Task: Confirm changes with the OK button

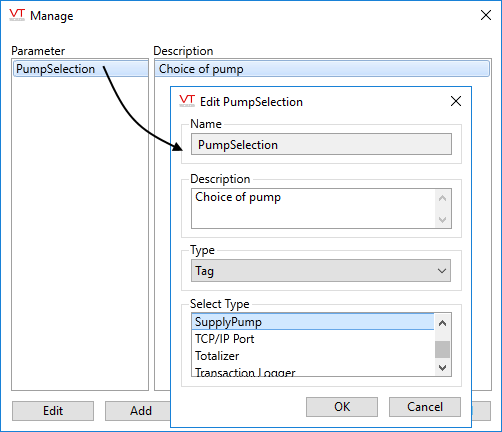Action: [342, 407]
